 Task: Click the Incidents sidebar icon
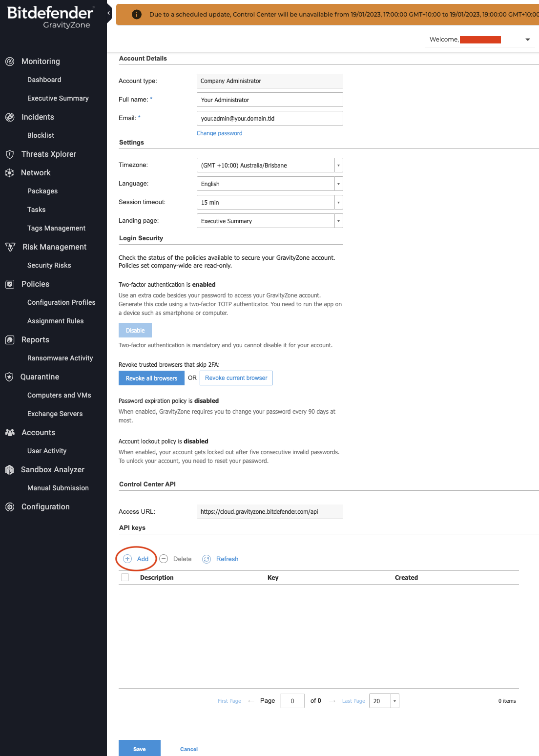(x=10, y=117)
